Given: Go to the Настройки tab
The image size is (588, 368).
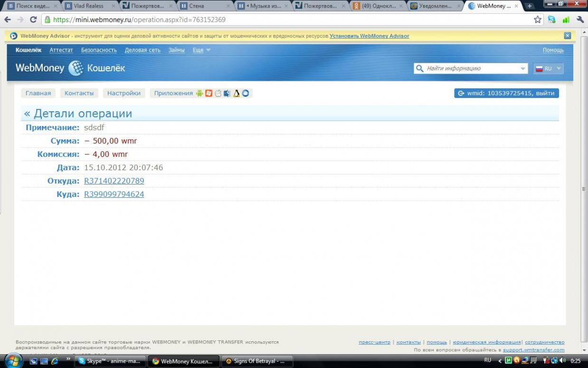Looking at the screenshot, I should (x=124, y=93).
